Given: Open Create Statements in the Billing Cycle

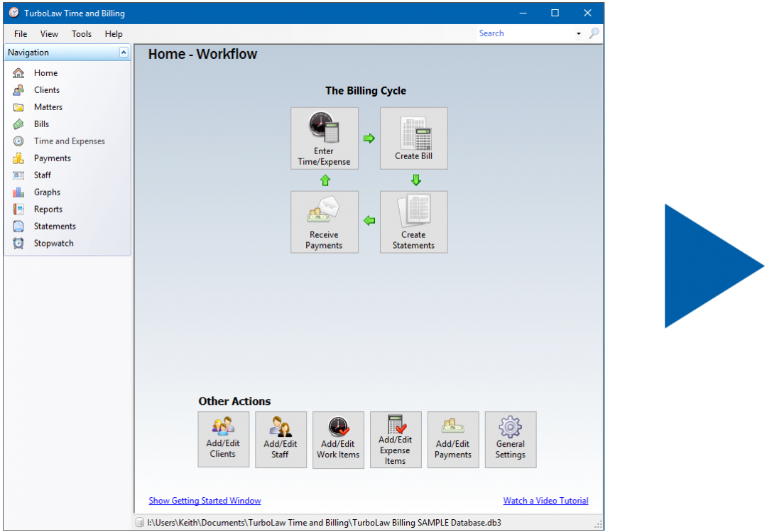Looking at the screenshot, I should pyautogui.click(x=414, y=222).
